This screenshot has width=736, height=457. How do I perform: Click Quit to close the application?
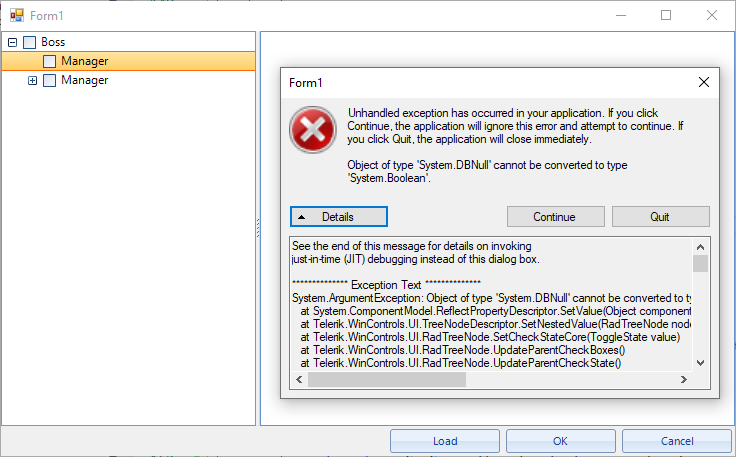coord(660,217)
